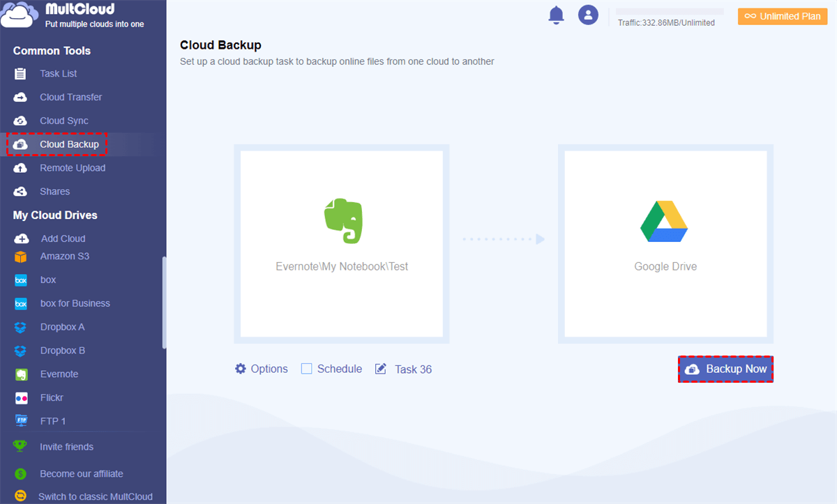The height and width of the screenshot is (504, 837).
Task: Click the Evernote sidebar drive icon
Action: pos(21,374)
